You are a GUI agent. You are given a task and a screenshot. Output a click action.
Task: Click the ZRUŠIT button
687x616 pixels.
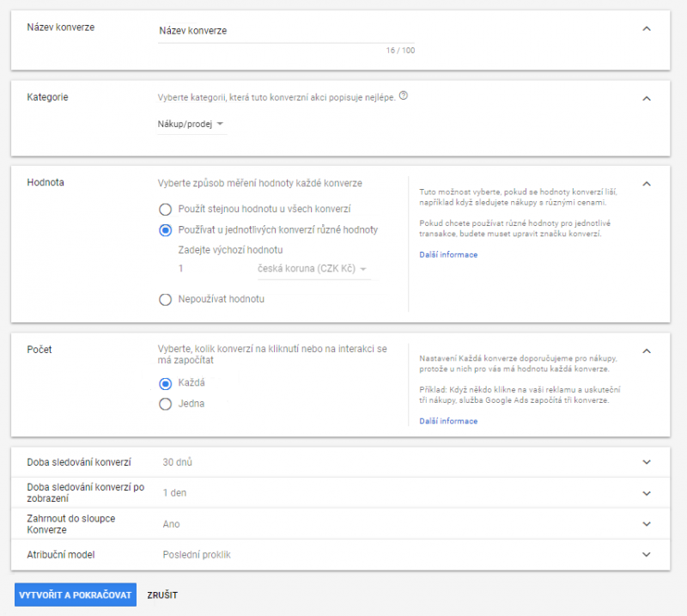(162, 595)
